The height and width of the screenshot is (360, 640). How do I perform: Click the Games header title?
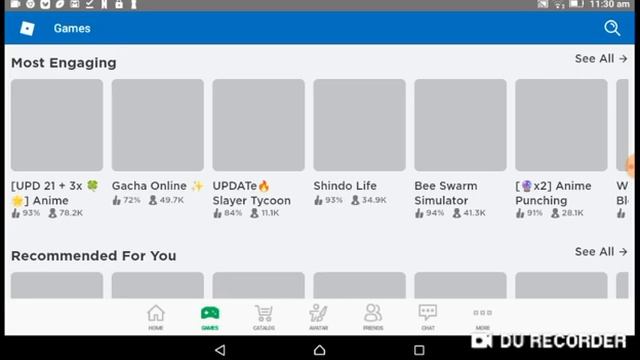point(72,28)
